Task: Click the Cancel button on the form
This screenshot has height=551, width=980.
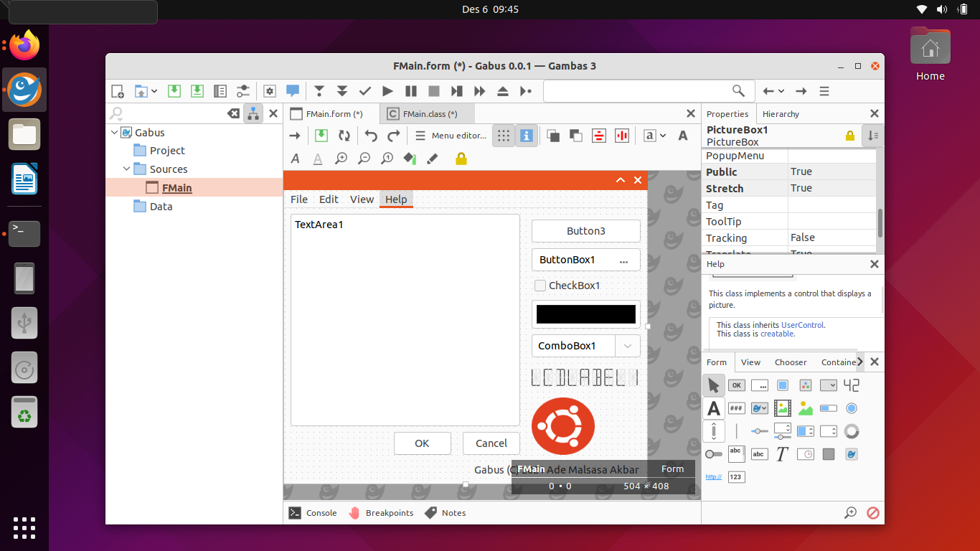Action: tap(491, 443)
